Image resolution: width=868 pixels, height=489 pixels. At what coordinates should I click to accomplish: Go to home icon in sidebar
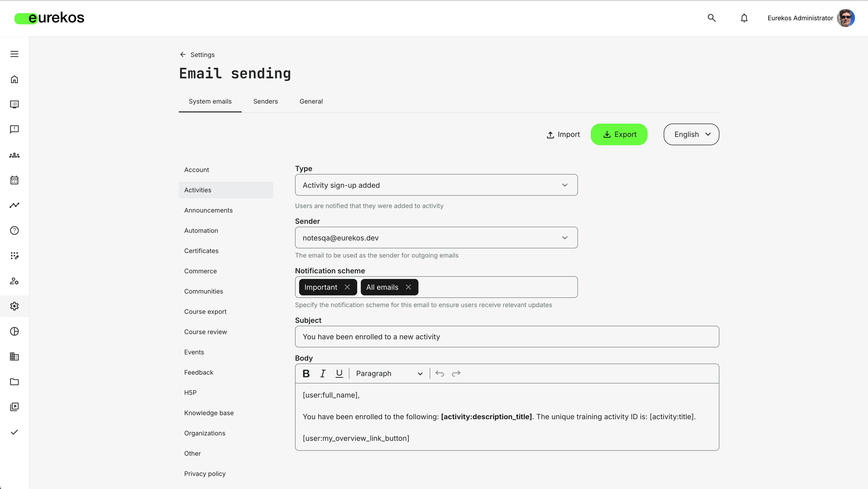click(x=14, y=79)
